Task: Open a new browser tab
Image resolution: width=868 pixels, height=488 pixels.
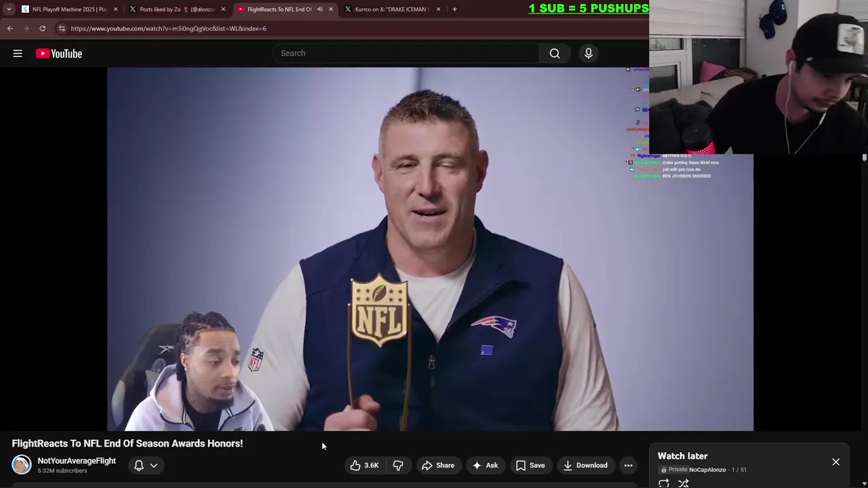Action: tap(454, 9)
